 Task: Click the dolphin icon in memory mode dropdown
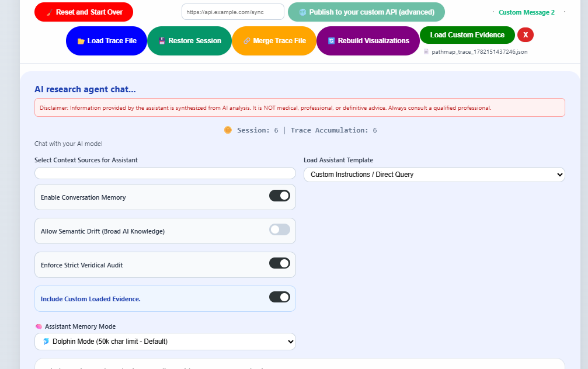click(46, 342)
